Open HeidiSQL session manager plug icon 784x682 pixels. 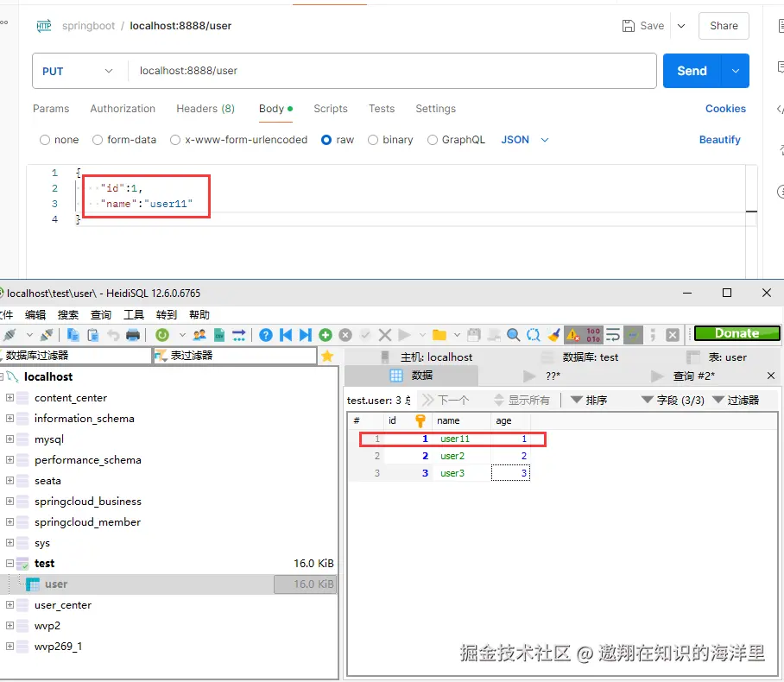tap(10, 335)
